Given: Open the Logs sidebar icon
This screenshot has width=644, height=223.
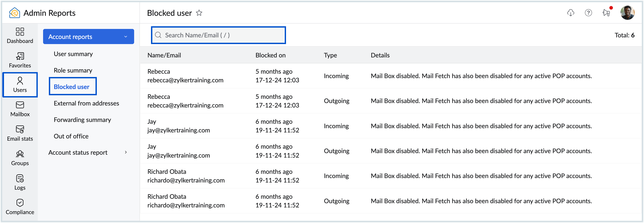Looking at the screenshot, I should [x=20, y=182].
